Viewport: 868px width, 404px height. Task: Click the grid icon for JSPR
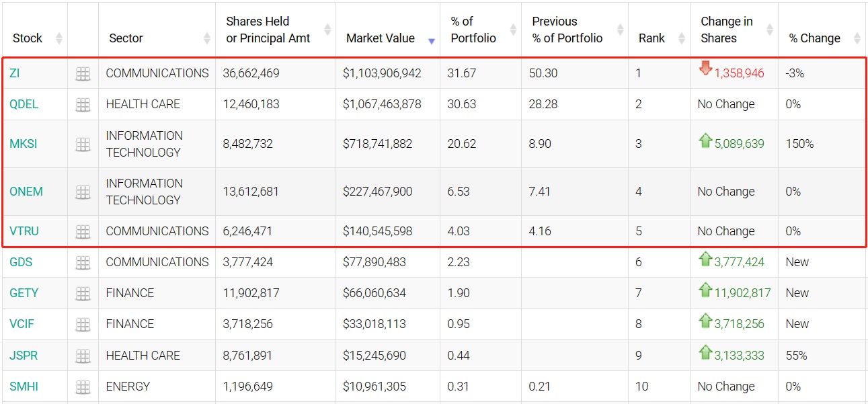coord(83,356)
